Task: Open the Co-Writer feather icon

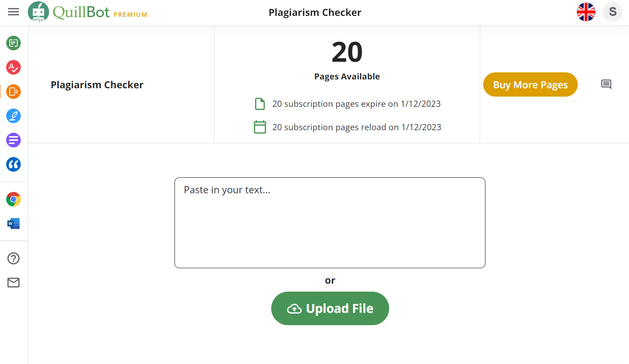Action: (x=13, y=116)
